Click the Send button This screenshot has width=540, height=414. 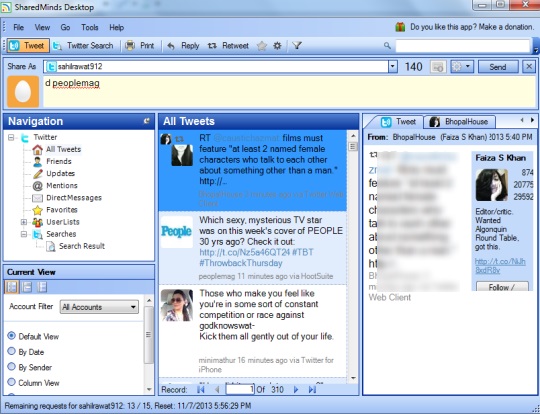pyautogui.click(x=498, y=66)
